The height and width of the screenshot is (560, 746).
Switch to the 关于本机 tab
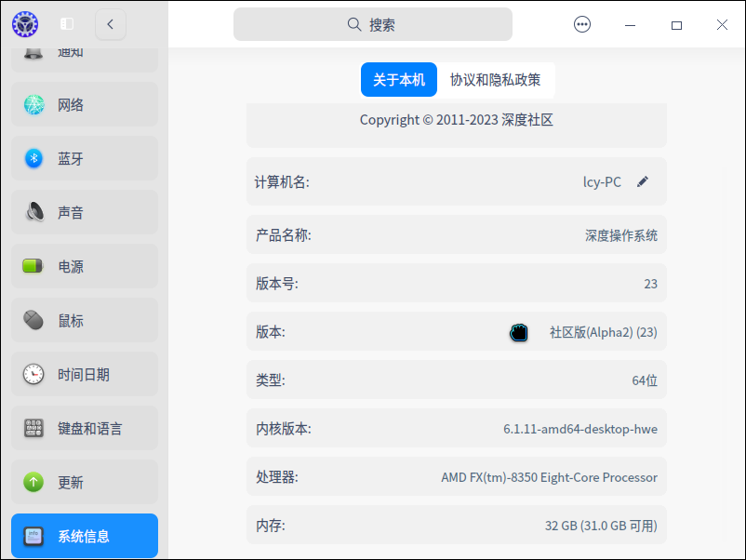[x=399, y=79]
